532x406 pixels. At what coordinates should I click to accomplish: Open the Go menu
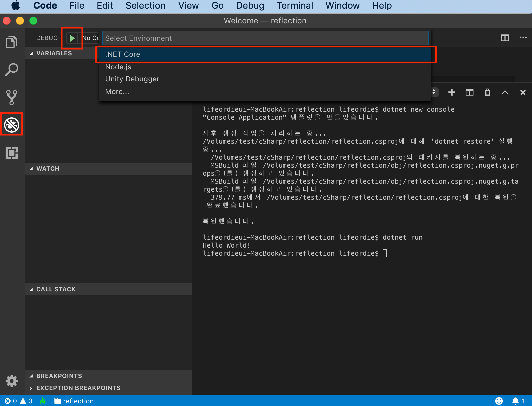[218, 6]
